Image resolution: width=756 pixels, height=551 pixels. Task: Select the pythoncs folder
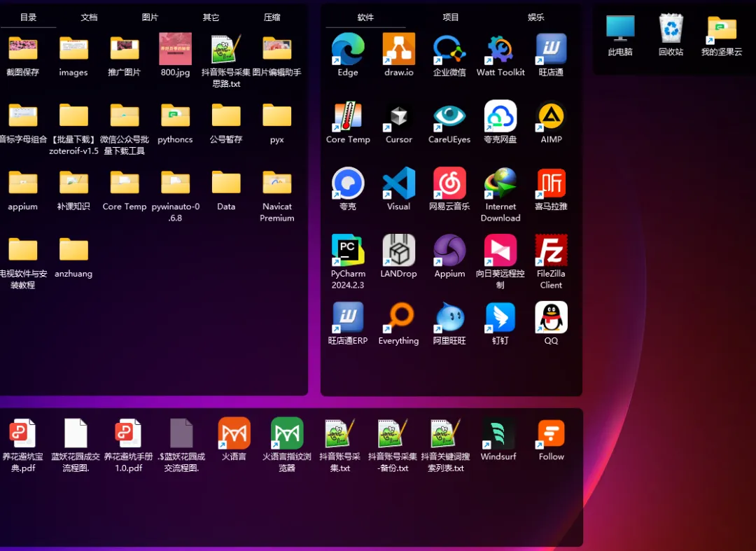[x=175, y=116]
